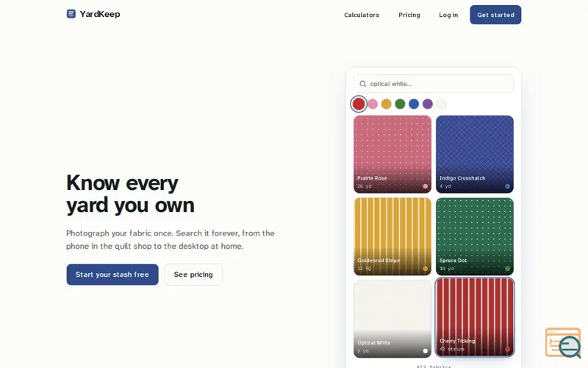Choose the purple color filter dot
The height and width of the screenshot is (368, 588).
428,104
